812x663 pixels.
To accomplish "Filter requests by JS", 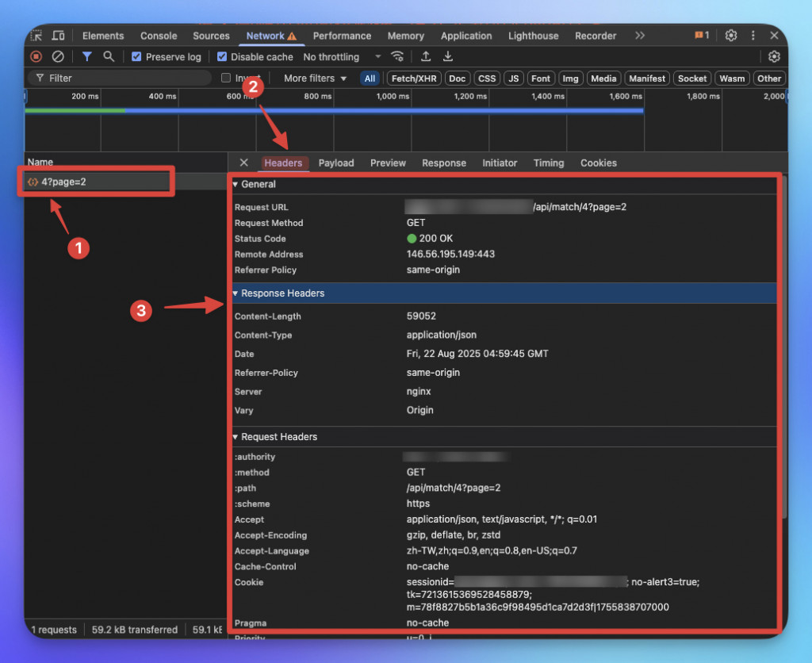I will pos(514,79).
